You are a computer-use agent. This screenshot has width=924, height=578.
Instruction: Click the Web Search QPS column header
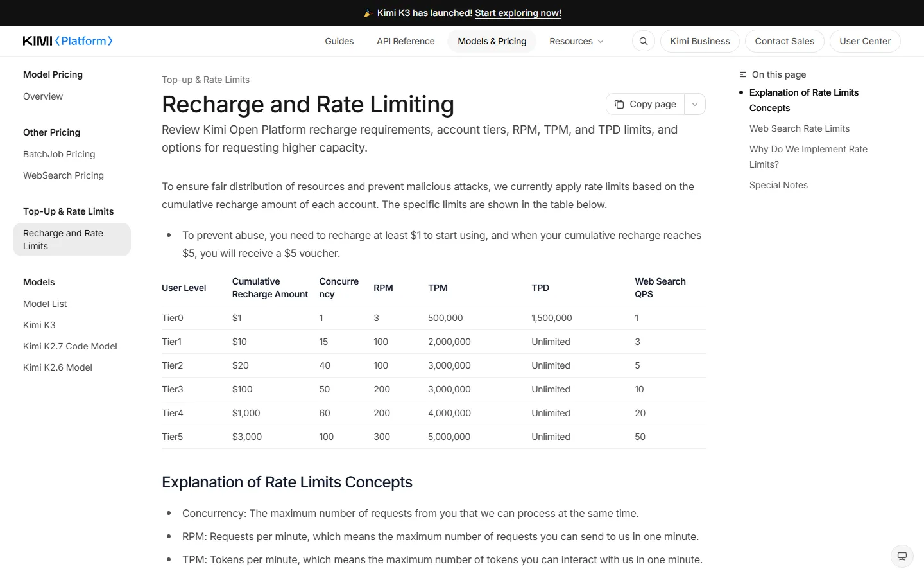pyautogui.click(x=660, y=288)
